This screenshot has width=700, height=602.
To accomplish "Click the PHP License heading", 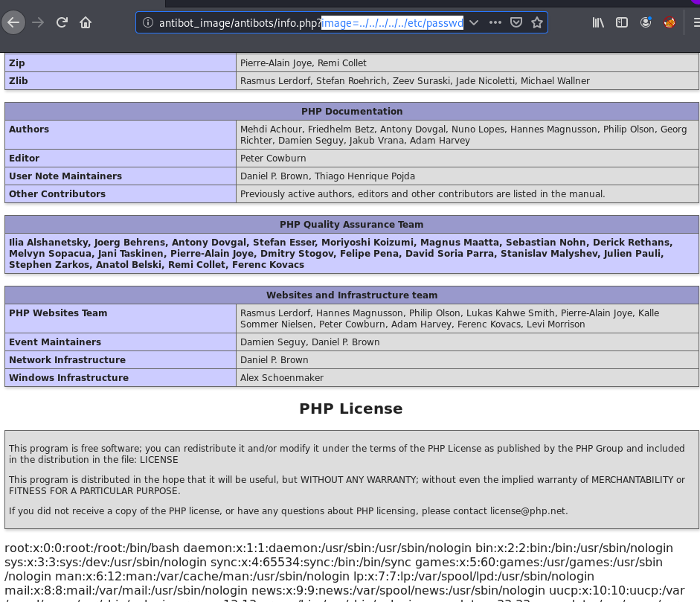I will coord(351,409).
